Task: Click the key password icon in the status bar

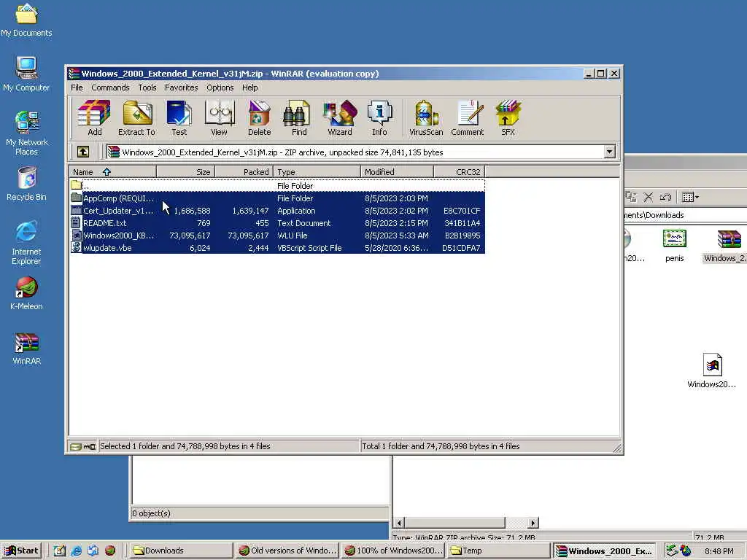Action: coord(90,447)
